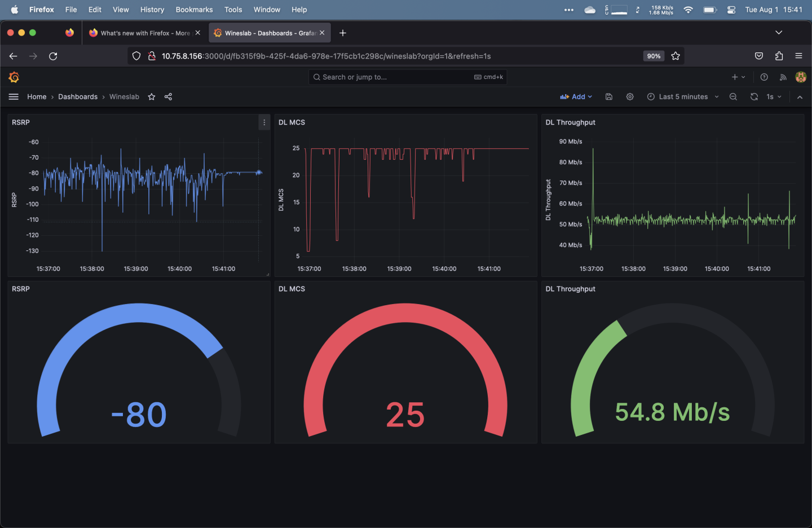812x528 pixels.
Task: Open dashboard settings with the gear icon
Action: pyautogui.click(x=630, y=96)
